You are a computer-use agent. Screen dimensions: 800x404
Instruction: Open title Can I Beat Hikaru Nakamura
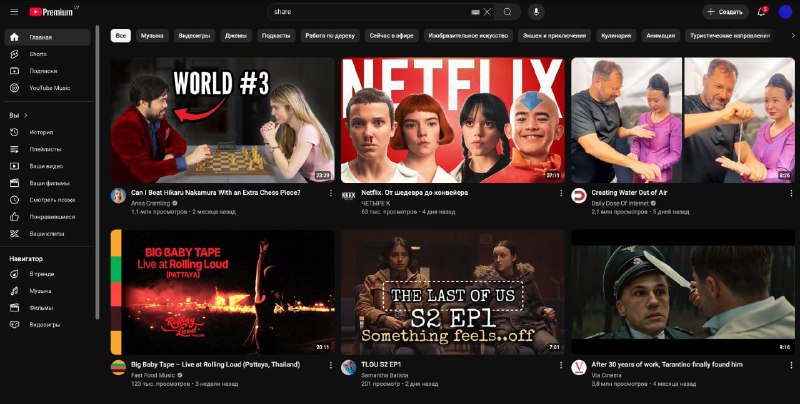(216, 193)
